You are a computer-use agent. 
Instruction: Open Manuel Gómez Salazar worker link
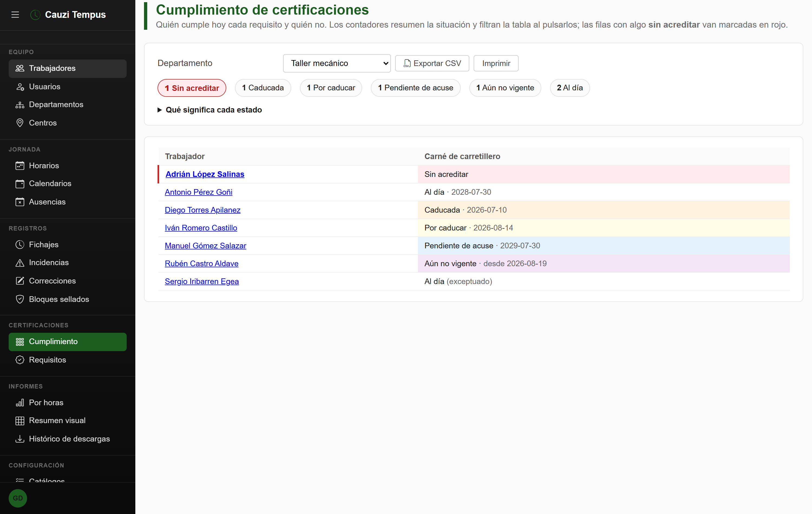point(206,246)
